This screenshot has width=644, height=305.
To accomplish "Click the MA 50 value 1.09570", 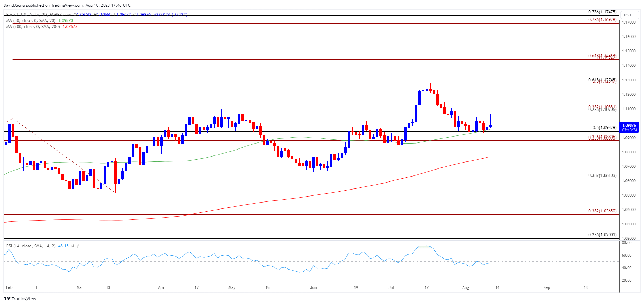I will point(65,21).
